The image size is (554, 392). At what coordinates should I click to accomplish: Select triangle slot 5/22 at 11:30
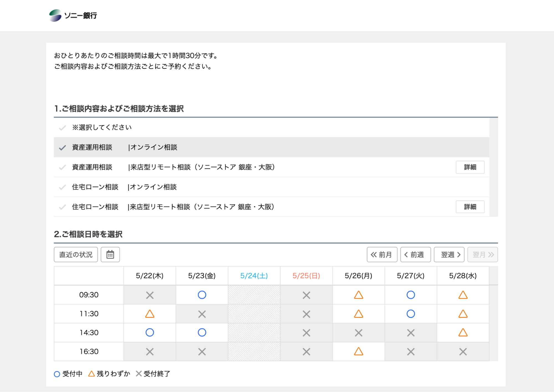(150, 314)
